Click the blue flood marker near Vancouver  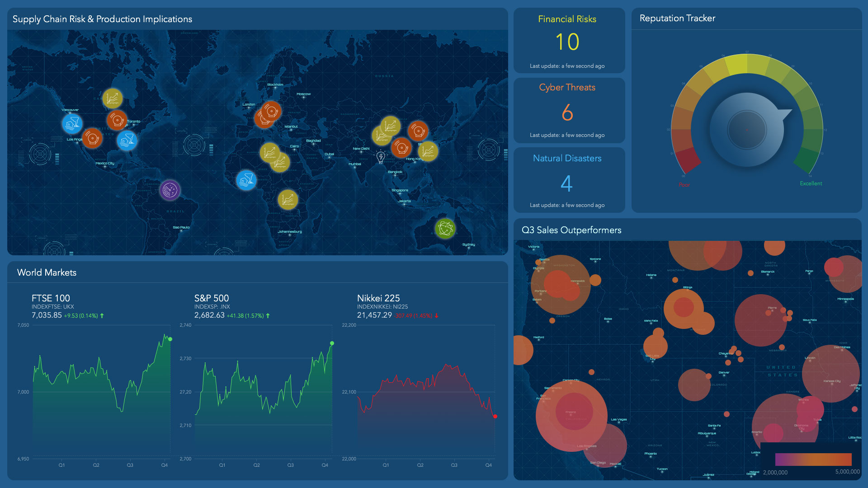[72, 123]
